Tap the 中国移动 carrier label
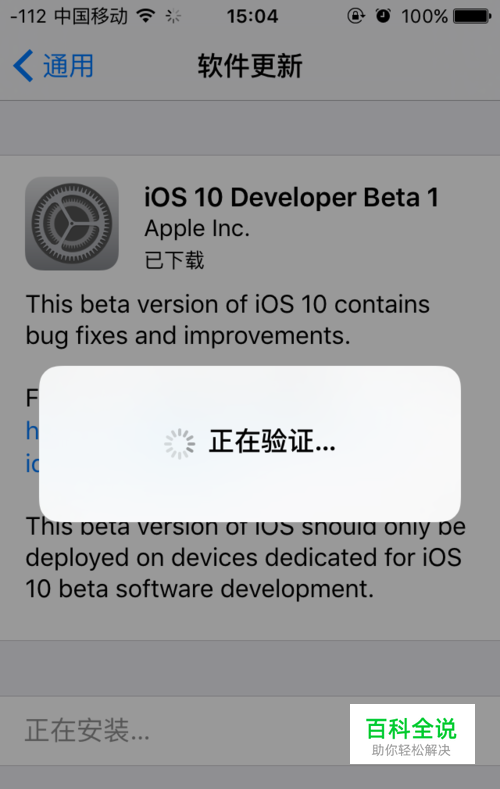The image size is (500, 789). pyautogui.click(x=91, y=17)
